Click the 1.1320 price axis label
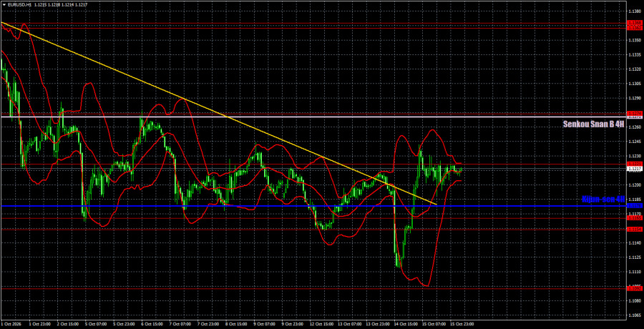 (x=633, y=69)
